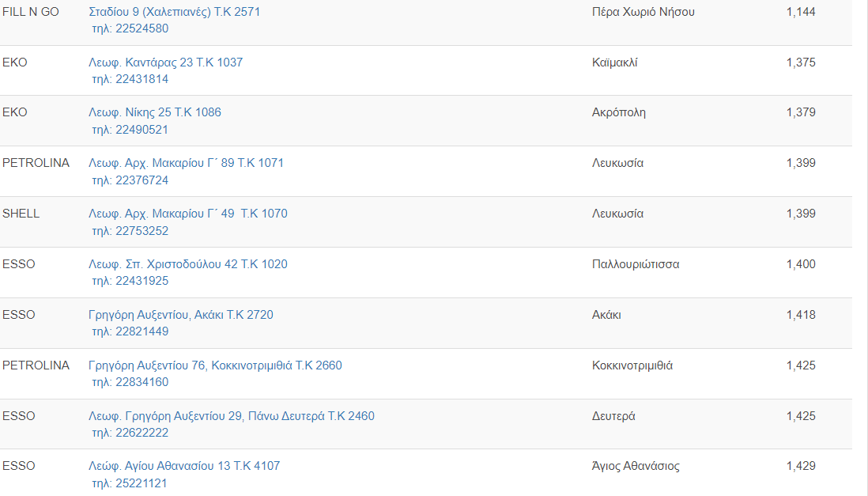The image size is (868, 496).
Task: Click phone number 25221121
Action: (x=130, y=483)
